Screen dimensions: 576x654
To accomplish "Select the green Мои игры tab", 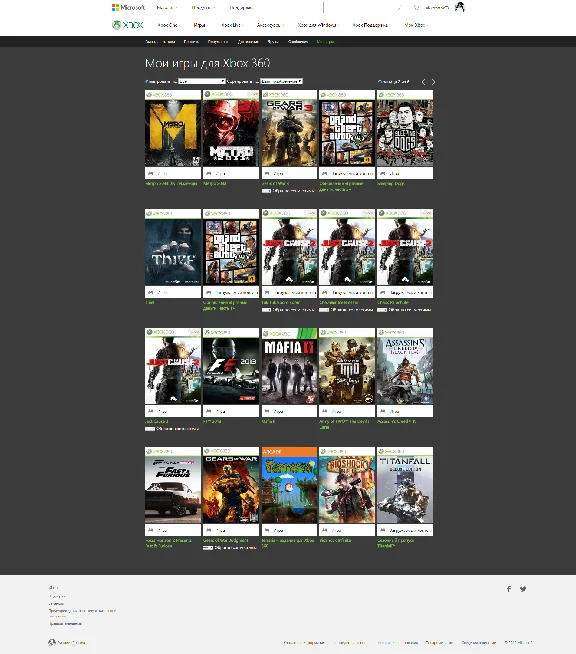I will coord(325,42).
